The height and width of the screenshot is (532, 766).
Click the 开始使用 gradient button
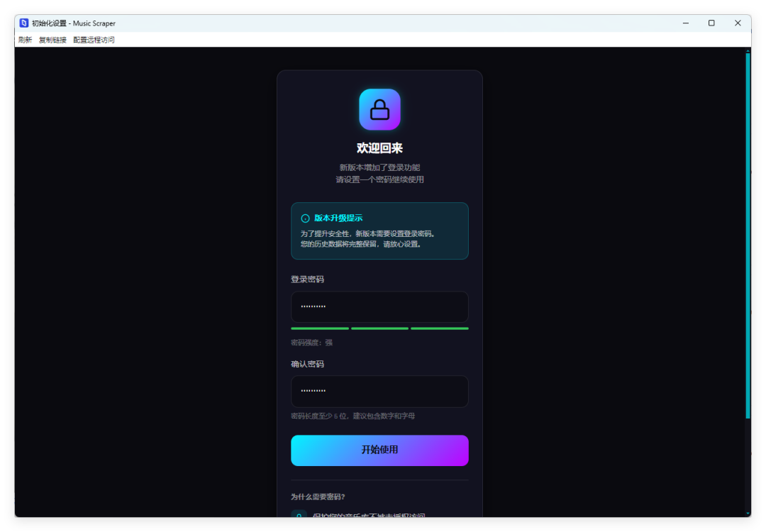379,450
